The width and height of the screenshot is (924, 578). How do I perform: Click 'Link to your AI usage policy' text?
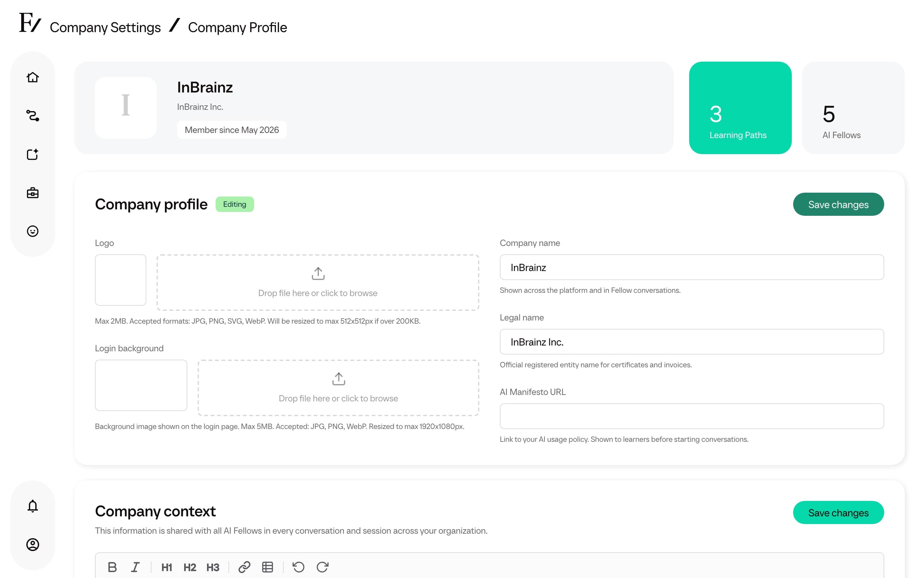[624, 439]
